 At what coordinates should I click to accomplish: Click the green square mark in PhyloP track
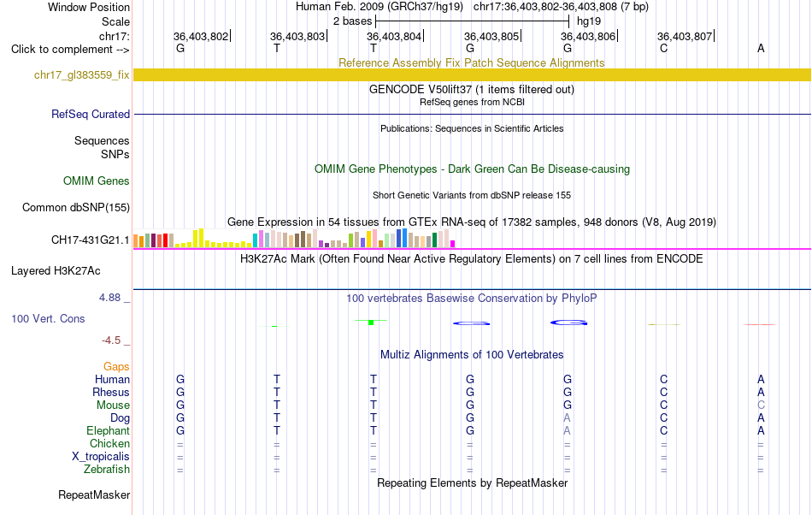click(x=371, y=323)
